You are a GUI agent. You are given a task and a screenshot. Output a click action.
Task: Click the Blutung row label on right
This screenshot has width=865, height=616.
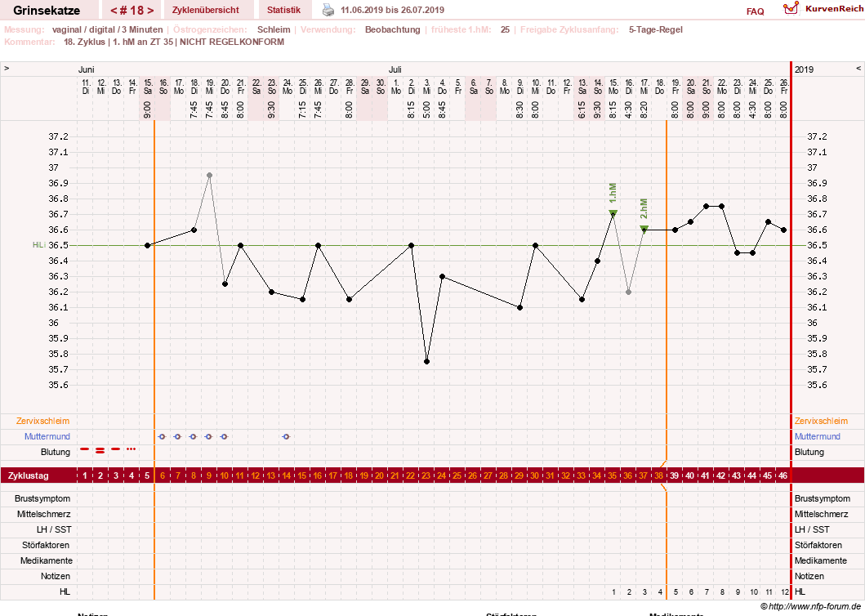tap(809, 452)
